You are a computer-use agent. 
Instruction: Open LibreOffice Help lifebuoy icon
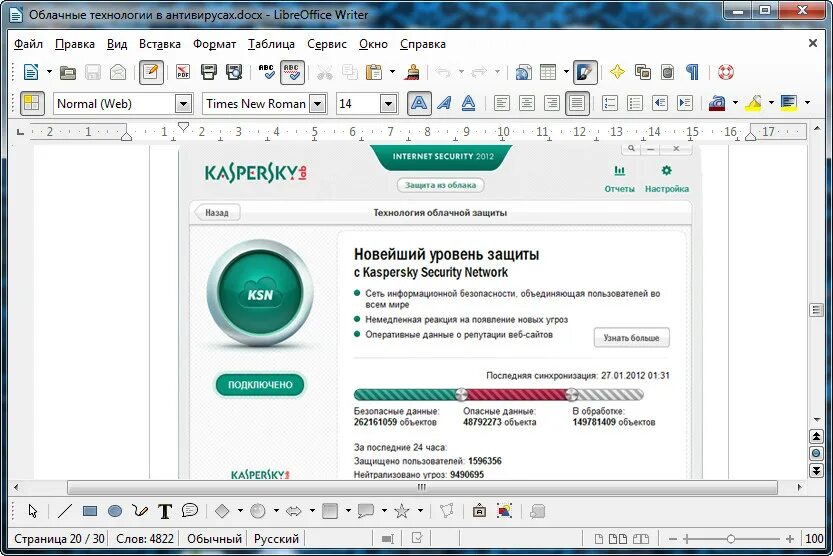tap(726, 72)
